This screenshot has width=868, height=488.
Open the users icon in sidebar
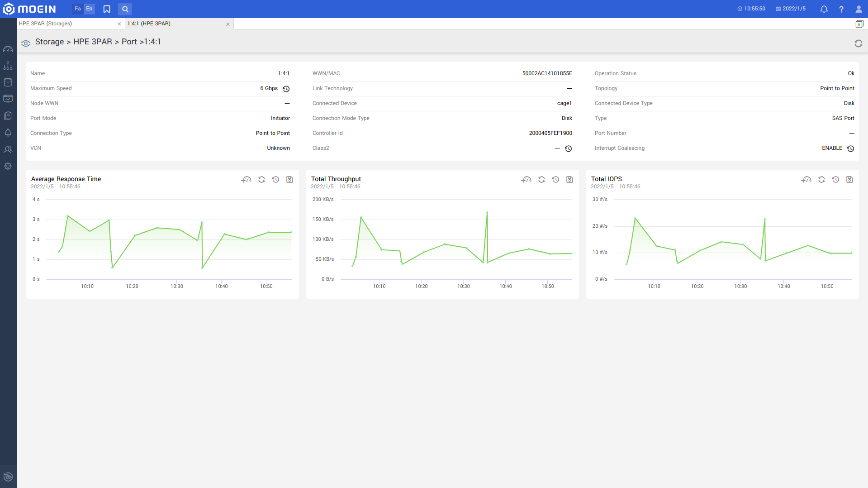click(8, 149)
